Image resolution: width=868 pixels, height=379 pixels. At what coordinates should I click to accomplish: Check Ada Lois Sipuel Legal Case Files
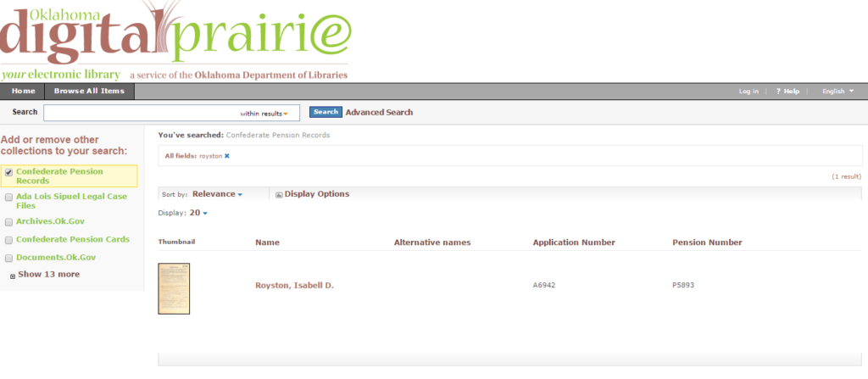(x=8, y=198)
